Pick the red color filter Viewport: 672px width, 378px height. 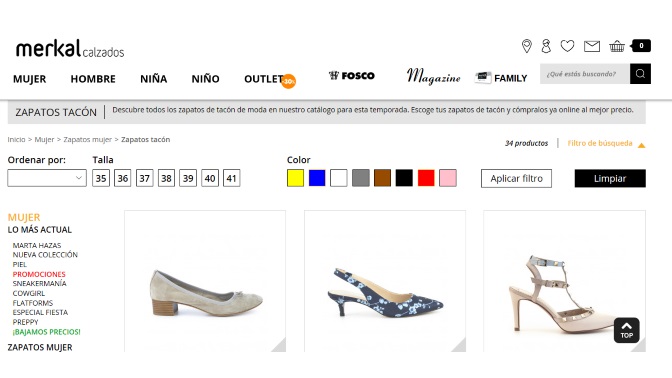tap(426, 178)
